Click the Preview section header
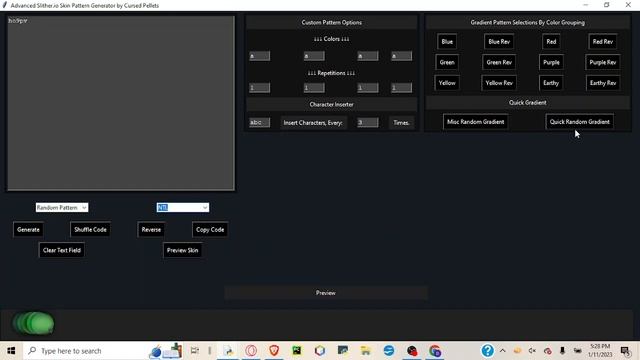 326,293
